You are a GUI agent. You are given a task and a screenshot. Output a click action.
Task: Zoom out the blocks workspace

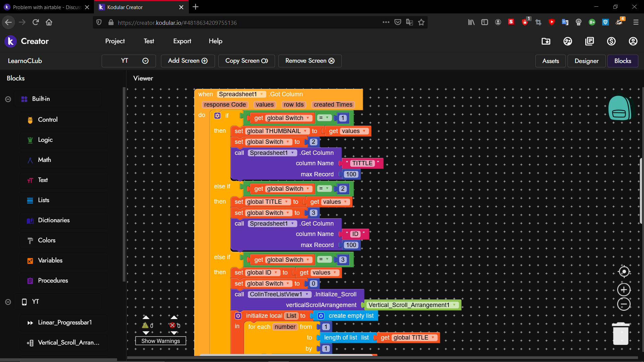[x=624, y=304]
